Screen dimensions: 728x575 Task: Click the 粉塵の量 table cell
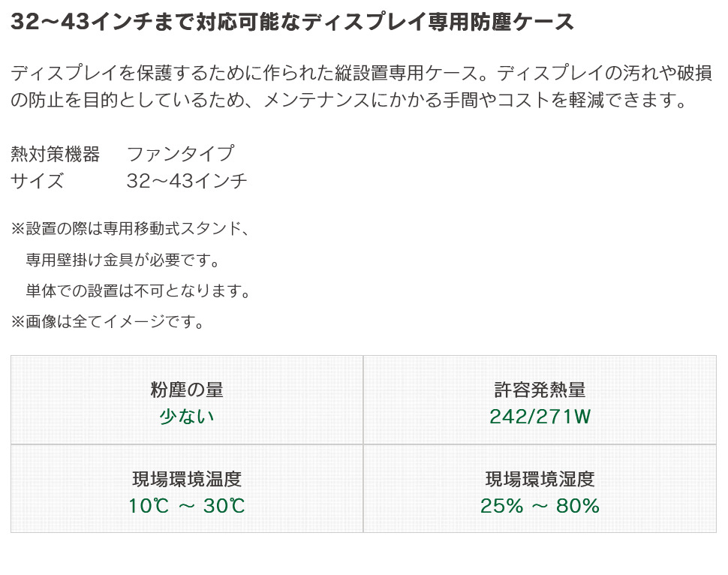click(187, 400)
